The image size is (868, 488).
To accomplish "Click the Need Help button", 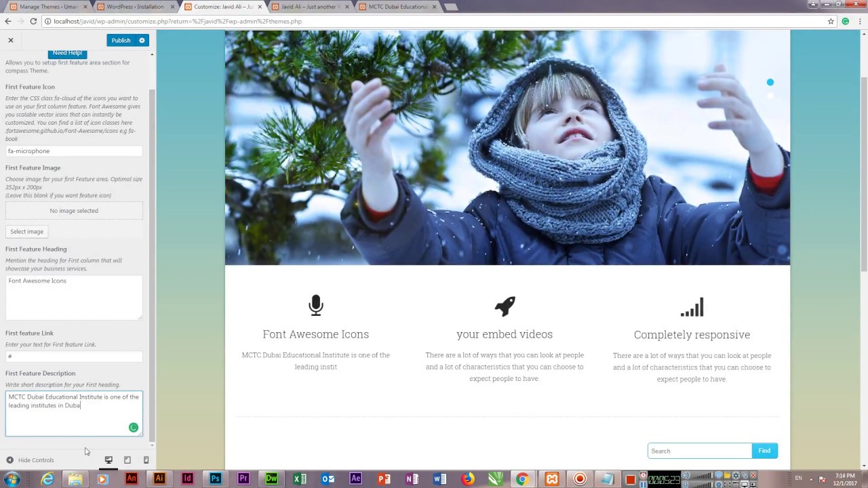I will point(67,53).
